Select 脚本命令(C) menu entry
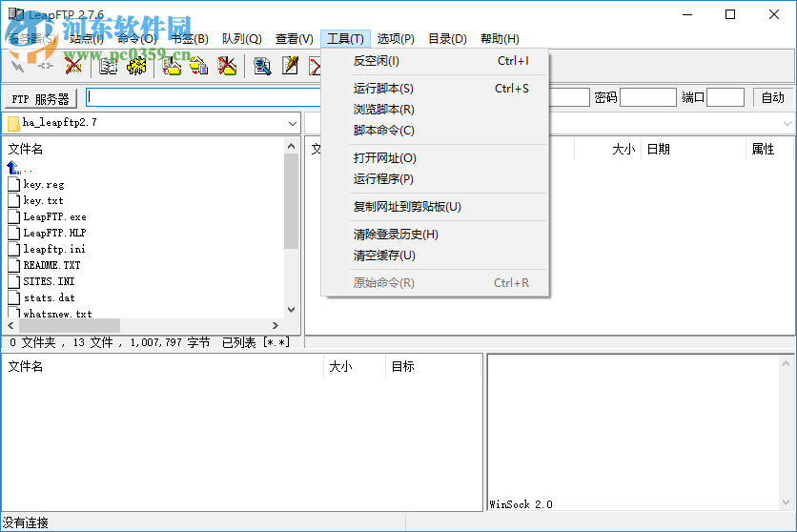Image resolution: width=797 pixels, height=532 pixels. pyautogui.click(x=435, y=131)
